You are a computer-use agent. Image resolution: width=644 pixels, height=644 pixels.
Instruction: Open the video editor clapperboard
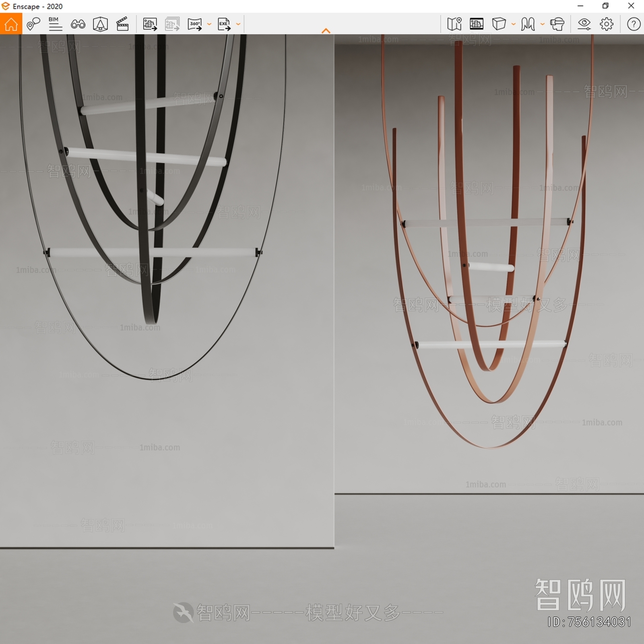tap(122, 24)
